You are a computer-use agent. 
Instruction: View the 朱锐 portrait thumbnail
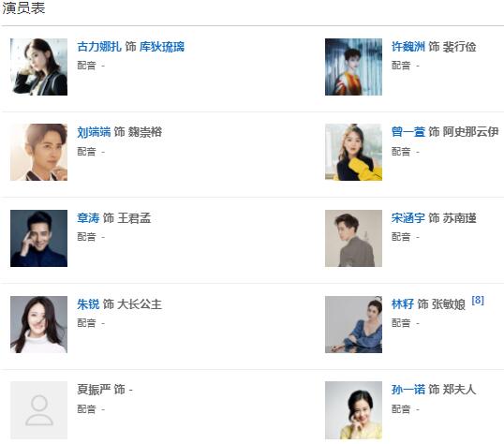tap(39, 325)
